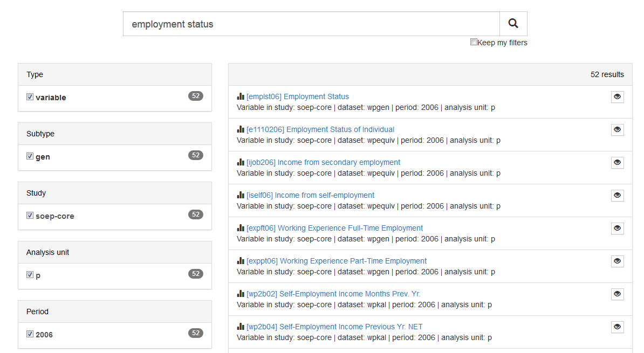Open [wp2b02] Self-Employment Income Months Prev. Yr.
The width and height of the screenshot is (644, 353).
[x=333, y=294]
